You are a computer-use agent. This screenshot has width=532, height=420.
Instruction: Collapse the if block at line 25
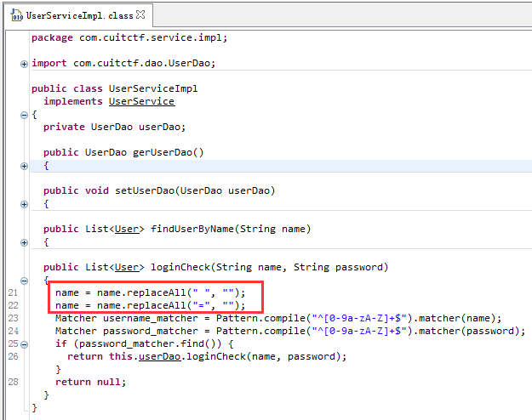pyautogui.click(x=24, y=344)
